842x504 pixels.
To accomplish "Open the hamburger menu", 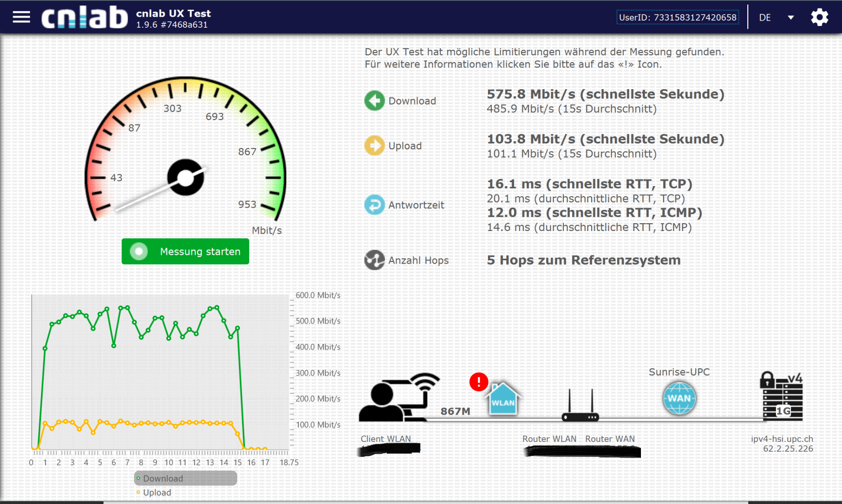I will click(21, 17).
